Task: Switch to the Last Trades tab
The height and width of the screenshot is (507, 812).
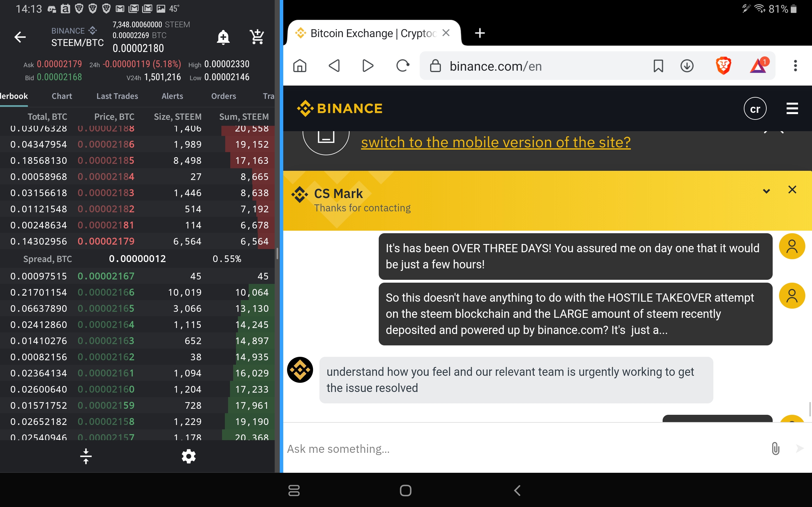Action: 117,96
